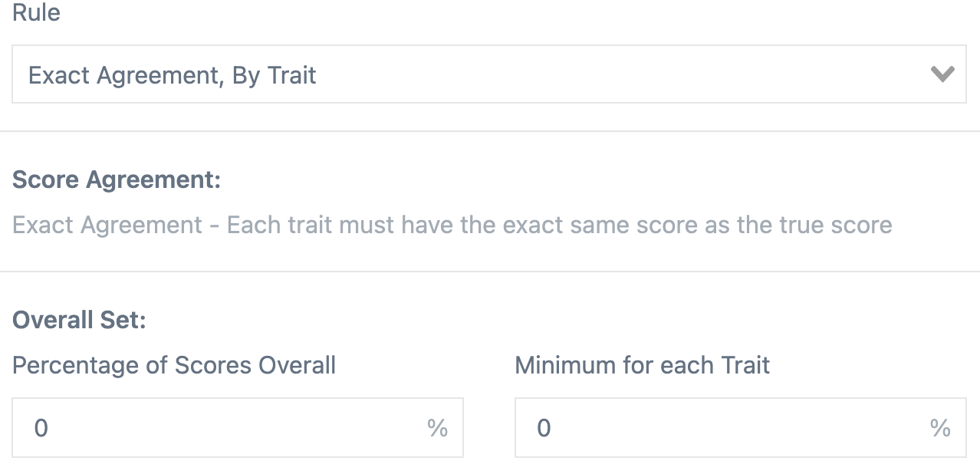Click the percent symbol in the Overall field
980x474 pixels.
click(x=438, y=428)
